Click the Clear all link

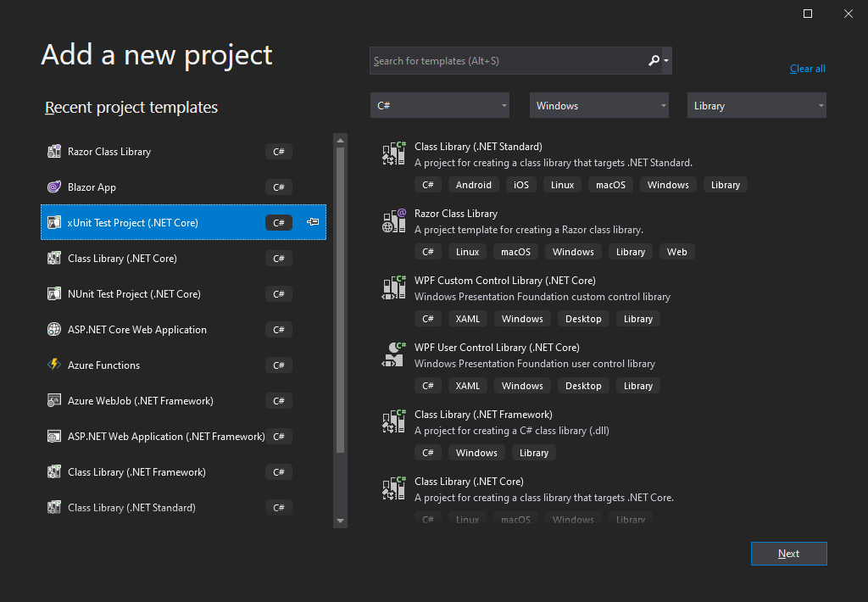click(x=807, y=69)
